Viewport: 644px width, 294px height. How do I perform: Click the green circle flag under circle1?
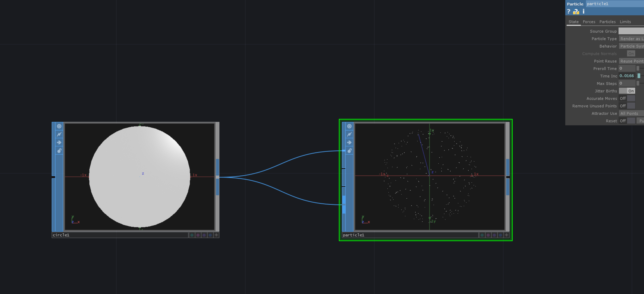point(192,235)
